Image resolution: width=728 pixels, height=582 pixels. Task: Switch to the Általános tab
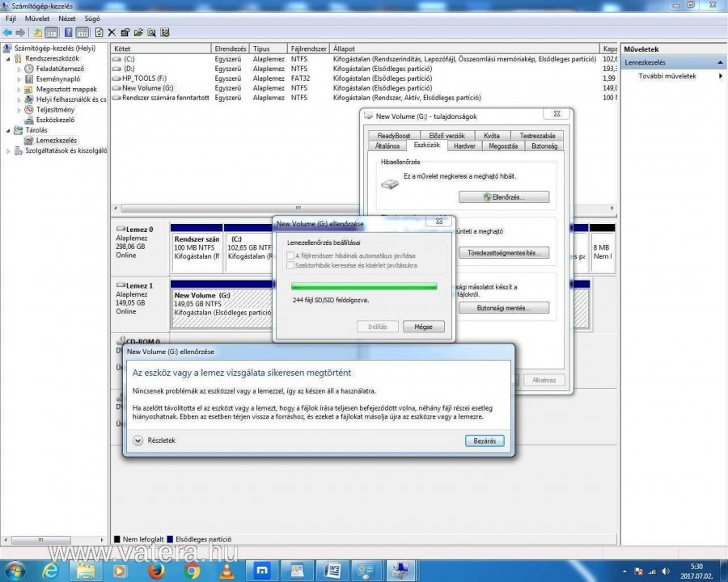[387, 145]
